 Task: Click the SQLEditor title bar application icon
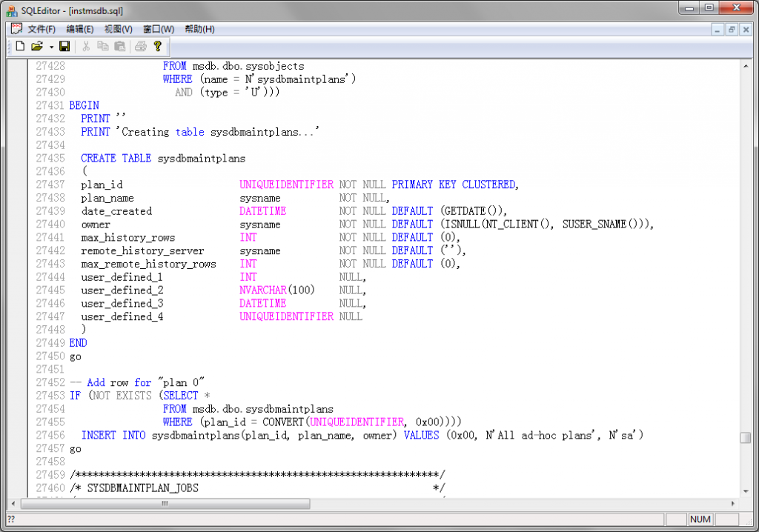click(12, 10)
